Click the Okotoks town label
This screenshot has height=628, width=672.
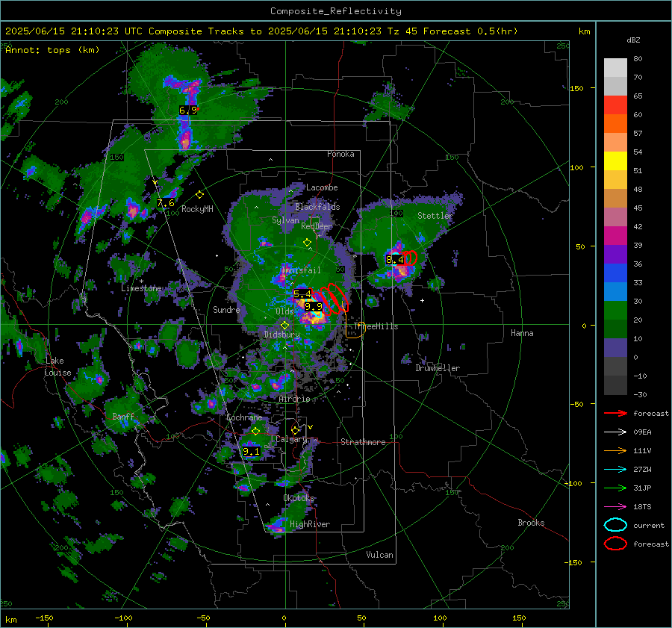tap(299, 498)
